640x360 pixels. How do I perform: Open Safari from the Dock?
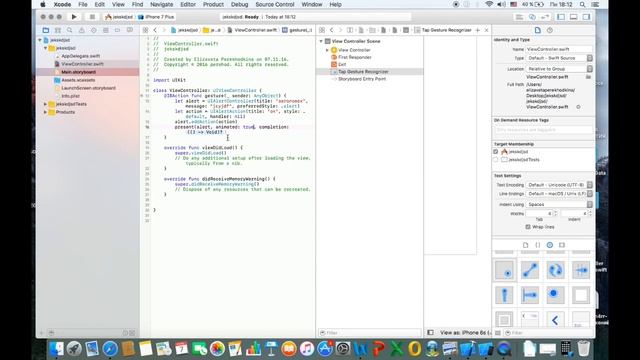(x=110, y=349)
